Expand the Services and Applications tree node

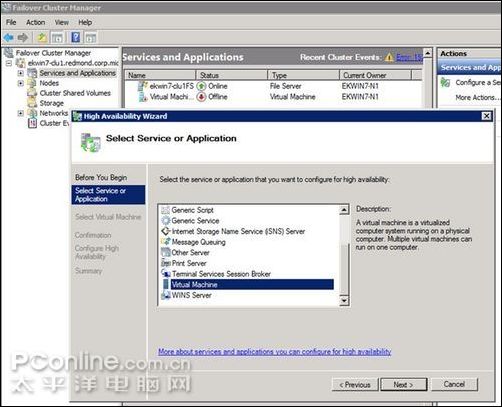pyautogui.click(x=20, y=73)
